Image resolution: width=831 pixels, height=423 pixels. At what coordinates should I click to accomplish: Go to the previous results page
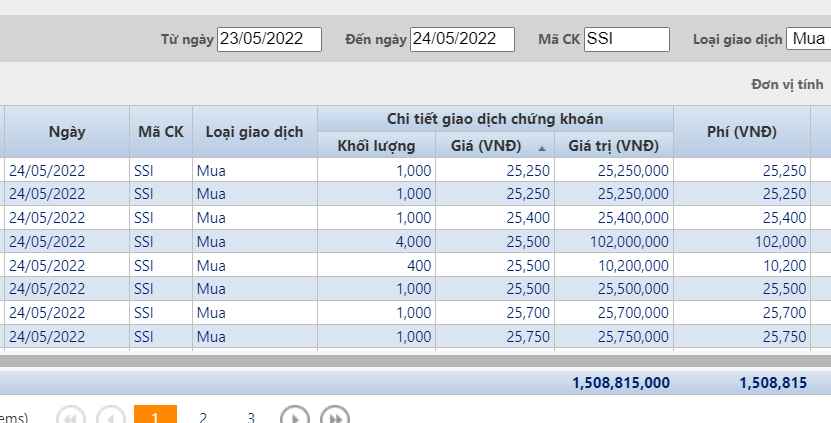(111, 416)
